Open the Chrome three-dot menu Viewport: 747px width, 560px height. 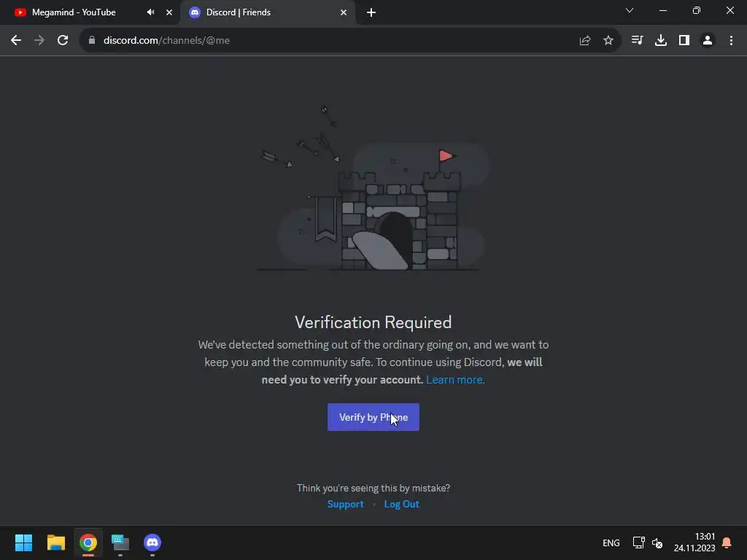pyautogui.click(x=731, y=40)
